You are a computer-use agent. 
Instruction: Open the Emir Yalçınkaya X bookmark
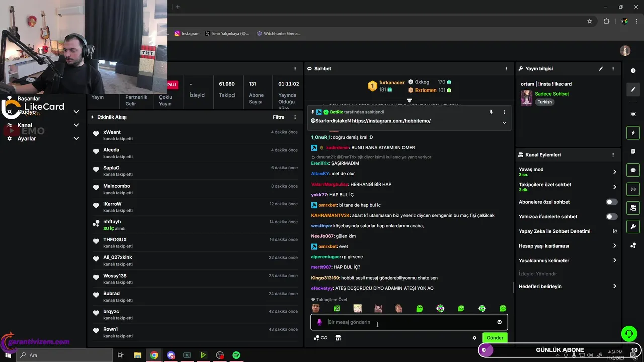(226, 34)
